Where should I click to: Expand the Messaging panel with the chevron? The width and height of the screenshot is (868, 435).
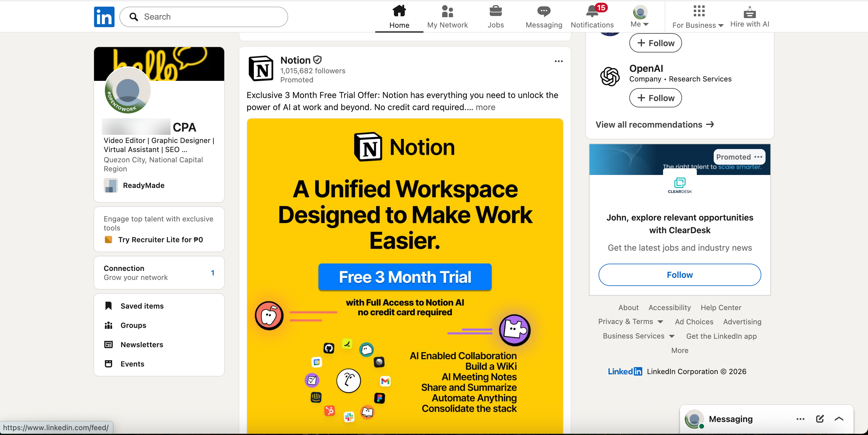point(839,419)
